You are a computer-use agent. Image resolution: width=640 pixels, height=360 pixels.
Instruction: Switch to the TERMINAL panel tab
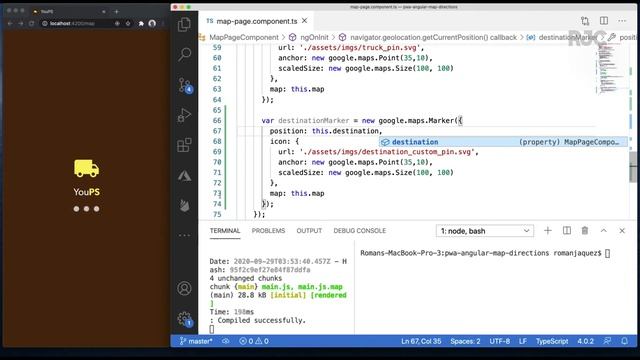(225, 231)
